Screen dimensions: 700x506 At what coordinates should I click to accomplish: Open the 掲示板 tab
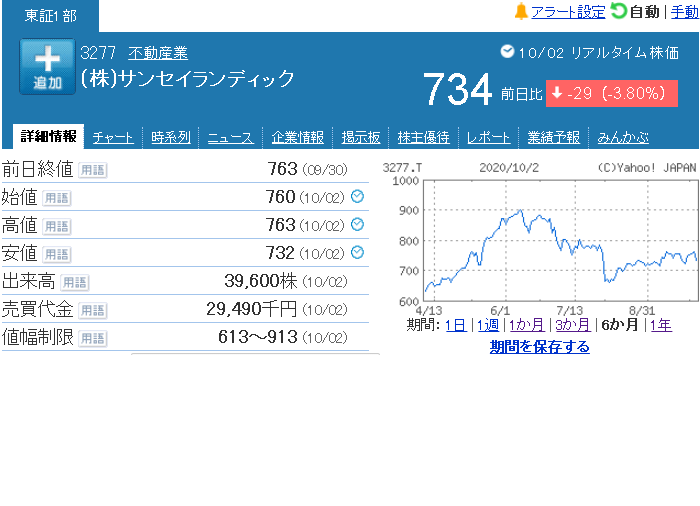tap(361, 137)
